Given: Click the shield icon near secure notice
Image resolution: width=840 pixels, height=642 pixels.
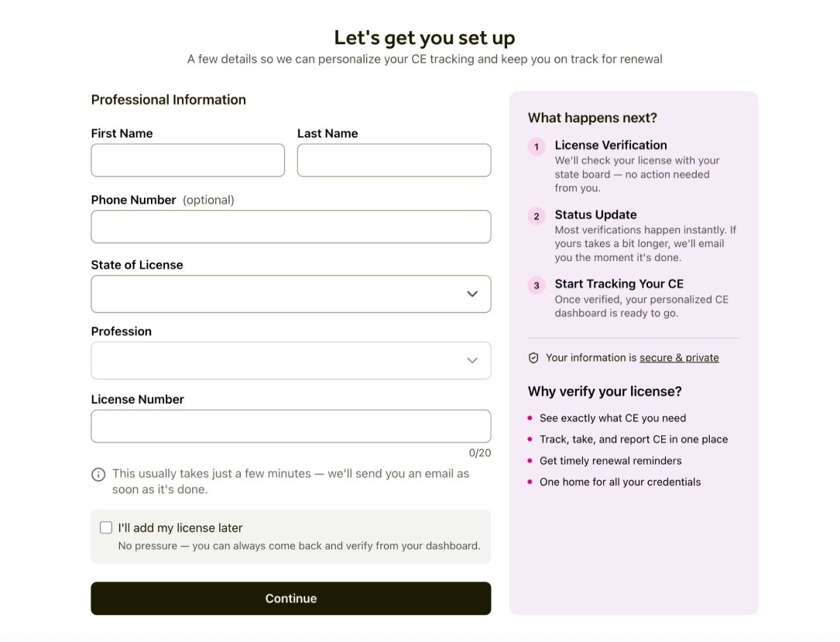Looking at the screenshot, I should tap(533, 358).
